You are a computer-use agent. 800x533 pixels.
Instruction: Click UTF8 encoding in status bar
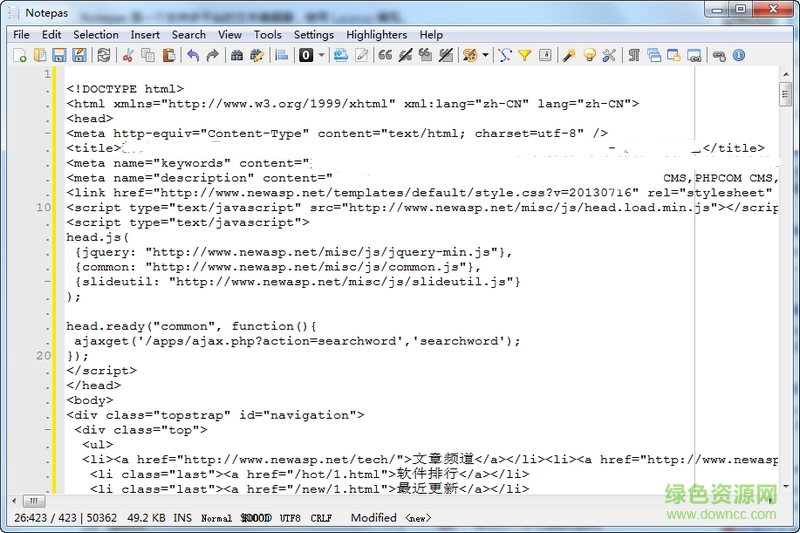(x=290, y=518)
